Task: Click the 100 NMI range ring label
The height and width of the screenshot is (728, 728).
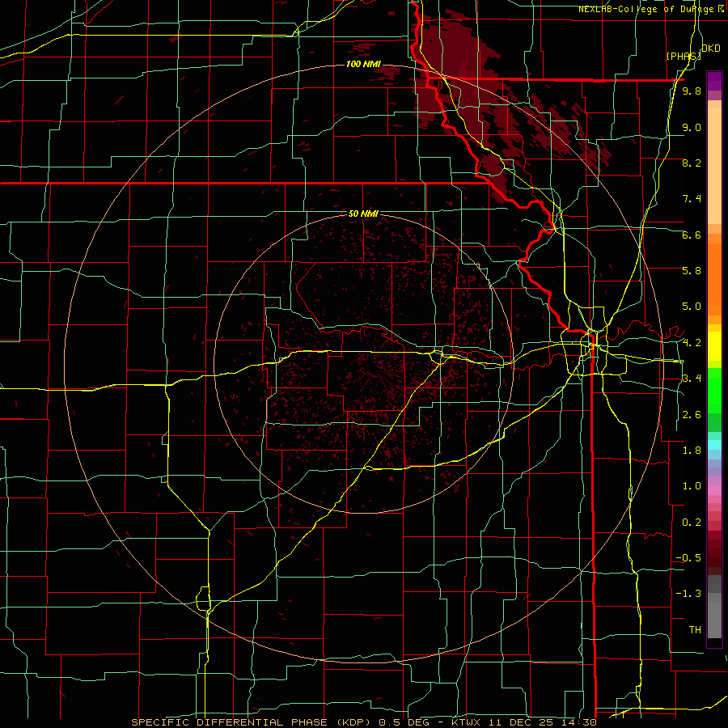Action: click(x=363, y=64)
